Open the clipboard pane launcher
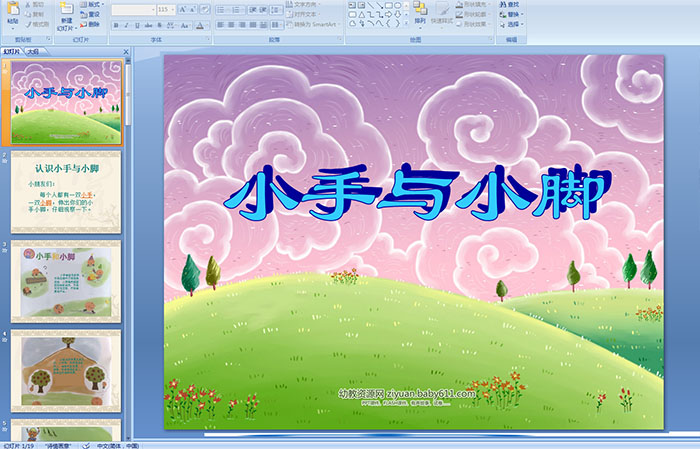The image size is (700, 449). (48, 39)
